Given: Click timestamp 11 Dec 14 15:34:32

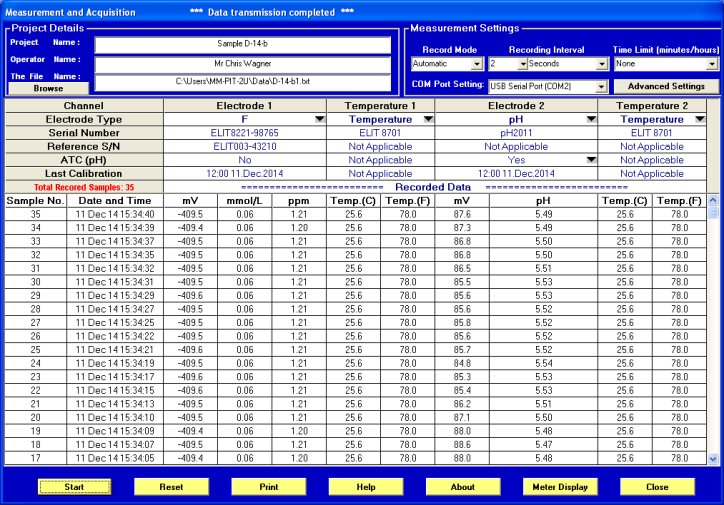Looking at the screenshot, I should [x=115, y=268].
